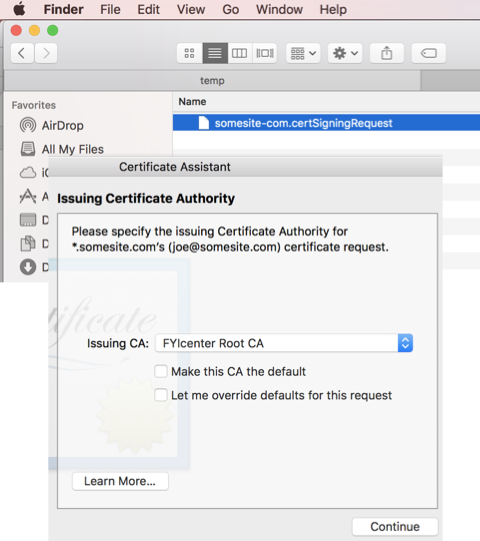
Task: Open the Issuing CA dropdown
Action: click(284, 343)
